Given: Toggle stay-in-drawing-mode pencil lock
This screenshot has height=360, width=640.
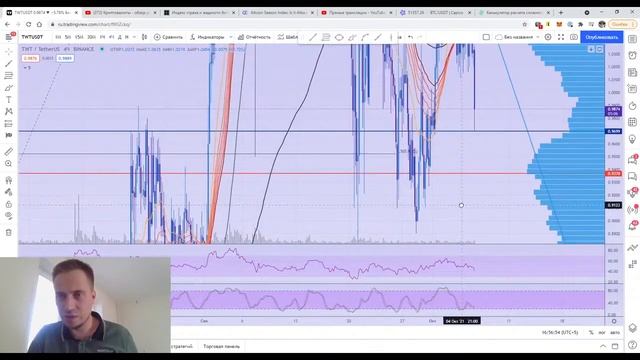Looking at the screenshot, I should [x=9, y=192].
